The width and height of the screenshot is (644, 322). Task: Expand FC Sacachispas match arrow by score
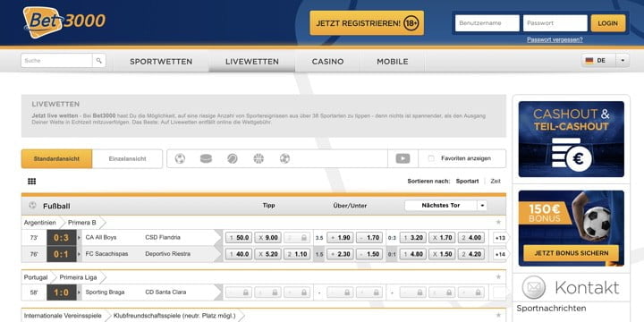pyautogui.click(x=80, y=254)
